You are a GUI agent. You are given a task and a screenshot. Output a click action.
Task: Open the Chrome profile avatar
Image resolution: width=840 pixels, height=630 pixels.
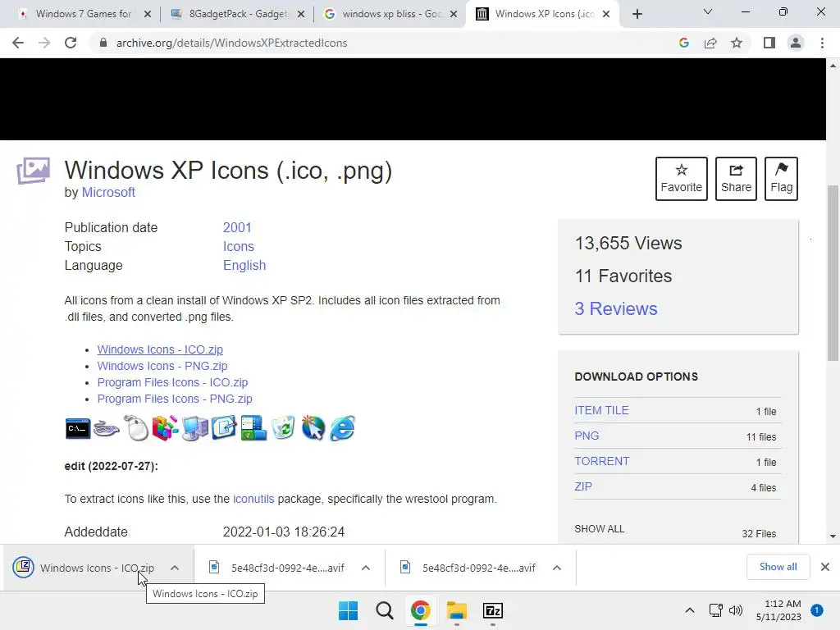796,43
